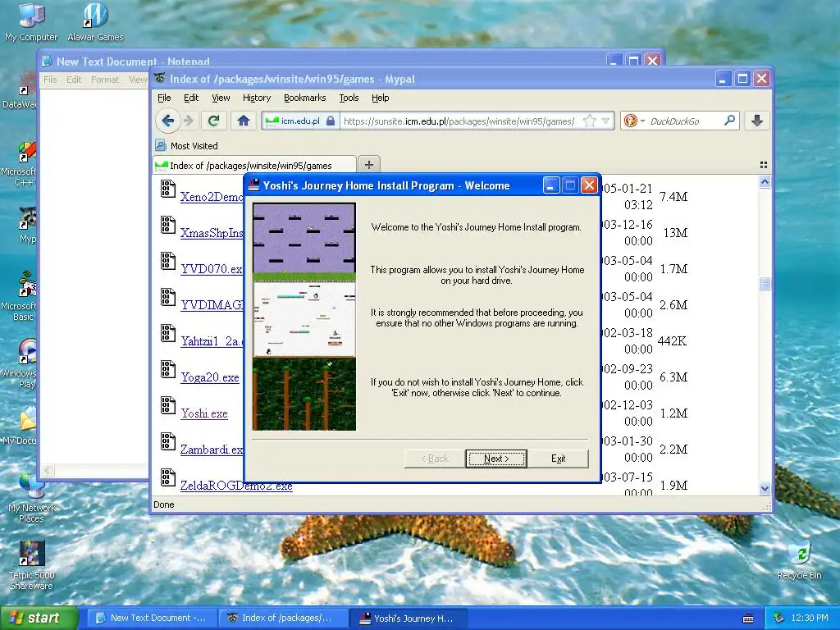840x630 pixels.
Task: Open the ZeldaROGDemo2.exe link
Action: pyautogui.click(x=236, y=486)
